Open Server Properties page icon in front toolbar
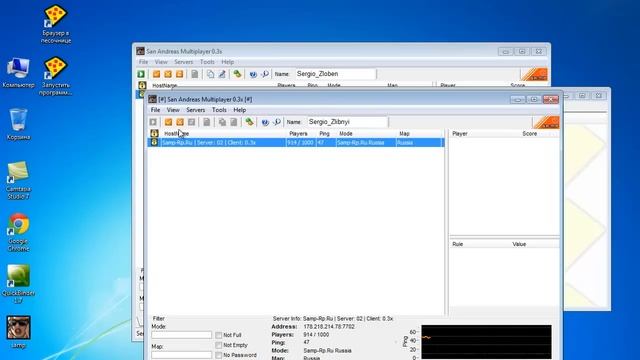The width and height of the screenshot is (640, 360). point(207,122)
